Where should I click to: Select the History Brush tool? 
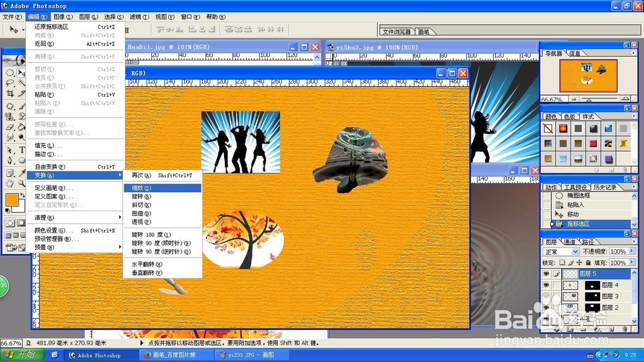[21, 117]
